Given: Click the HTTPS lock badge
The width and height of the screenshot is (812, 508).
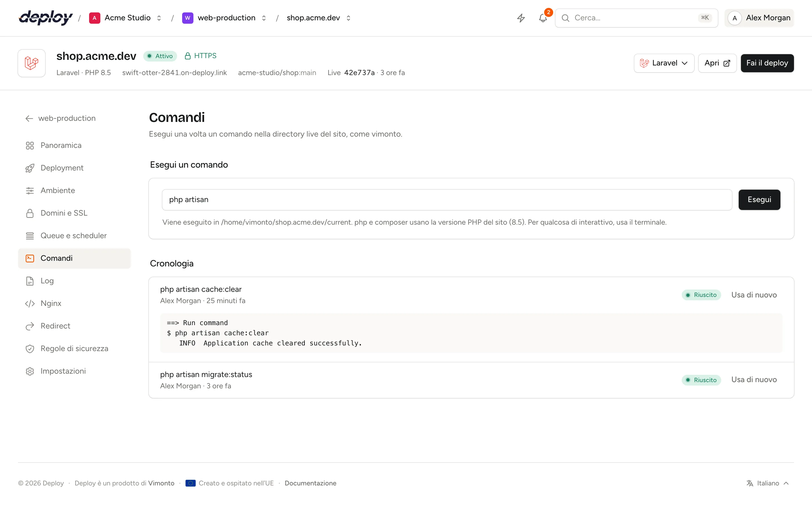Looking at the screenshot, I should pyautogui.click(x=200, y=56).
